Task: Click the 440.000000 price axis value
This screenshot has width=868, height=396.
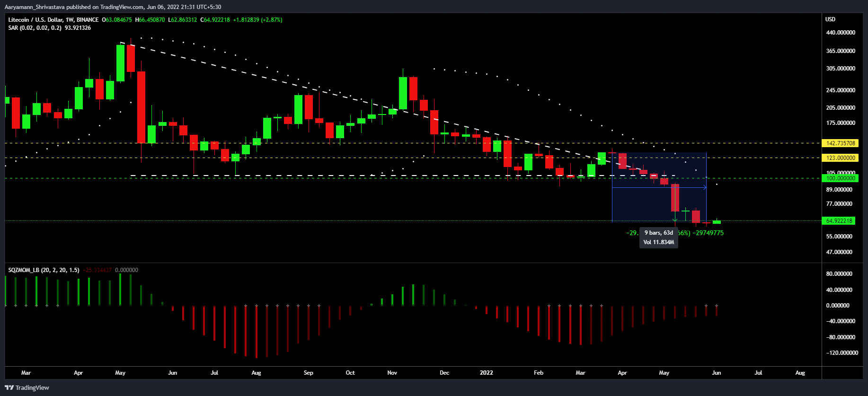Action: [841, 33]
